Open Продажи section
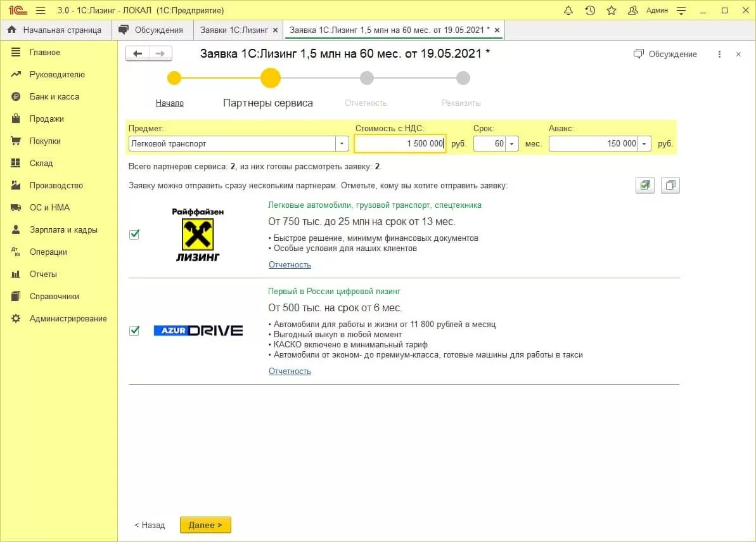The height and width of the screenshot is (542, 756). pyautogui.click(x=46, y=119)
